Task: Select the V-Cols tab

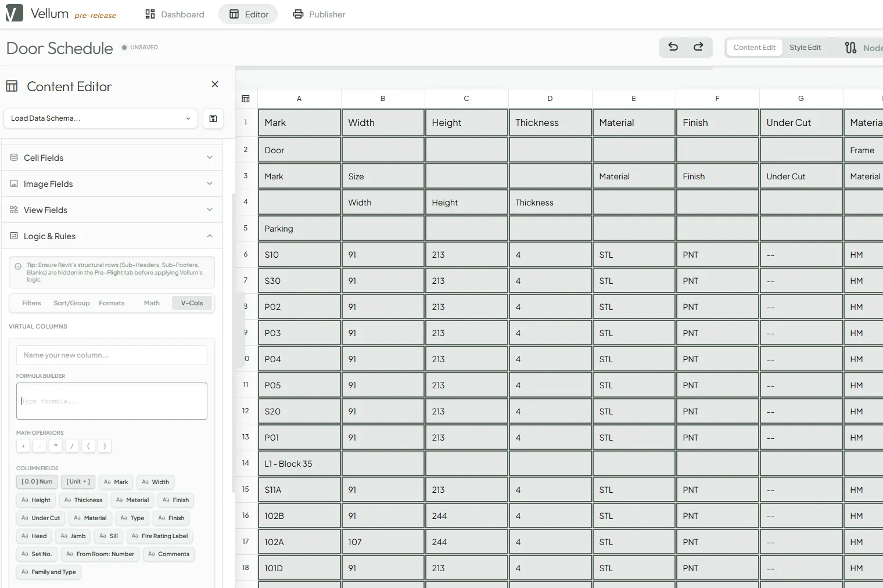Action: point(192,303)
